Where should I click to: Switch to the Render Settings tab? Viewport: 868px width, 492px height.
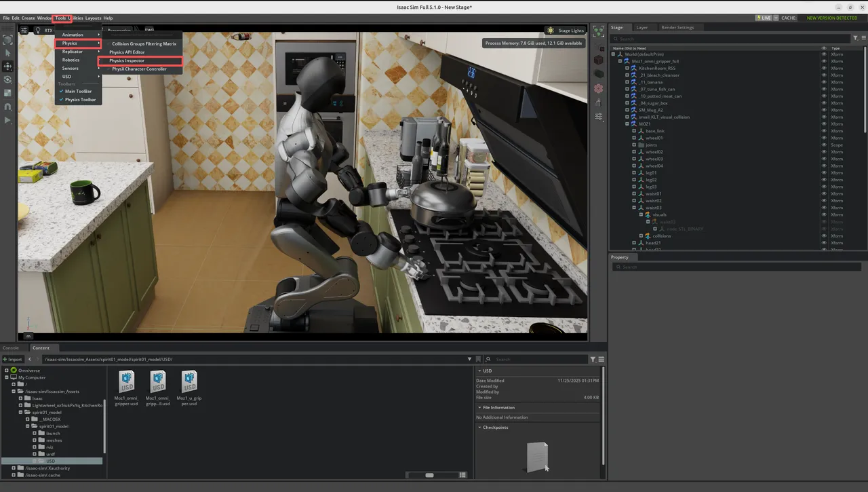point(677,28)
